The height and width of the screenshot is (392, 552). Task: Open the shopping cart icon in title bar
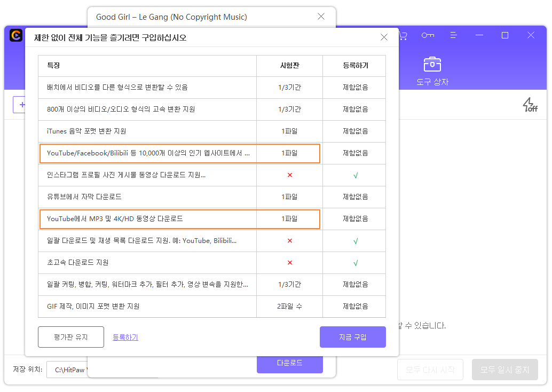pos(403,36)
